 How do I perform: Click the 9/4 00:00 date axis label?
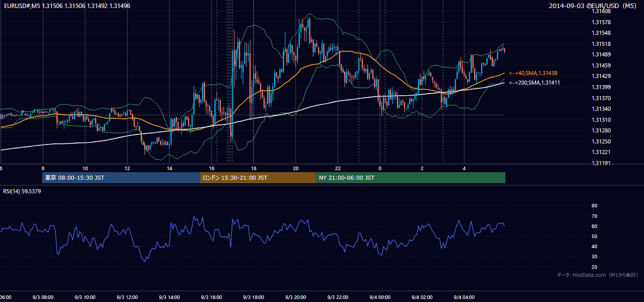(x=379, y=297)
